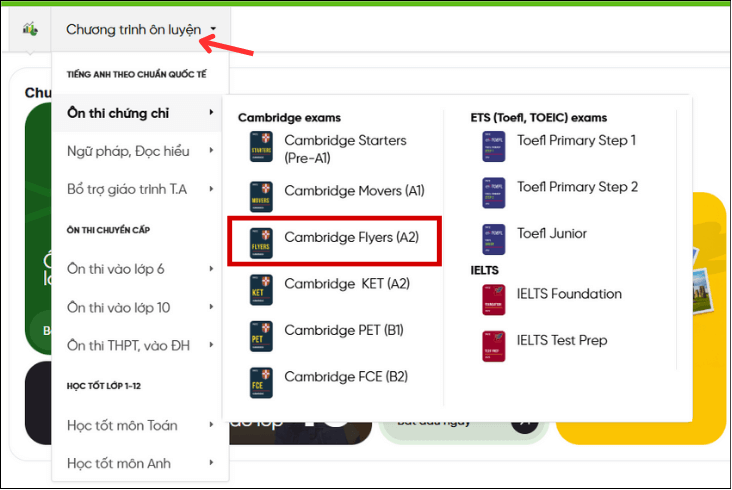Click the Toefl Junior book cover icon
732x490 pixels.
click(x=494, y=238)
